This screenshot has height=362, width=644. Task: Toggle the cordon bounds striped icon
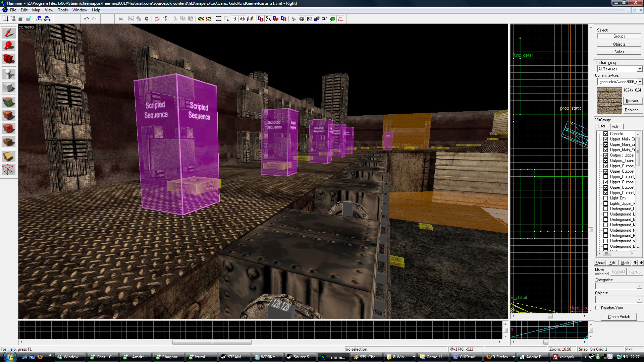pos(201,19)
